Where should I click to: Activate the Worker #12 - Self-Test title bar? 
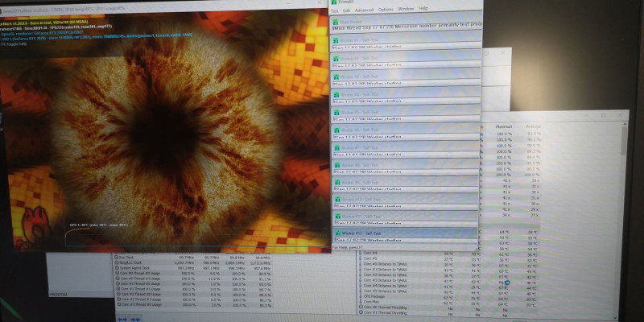coord(405,233)
